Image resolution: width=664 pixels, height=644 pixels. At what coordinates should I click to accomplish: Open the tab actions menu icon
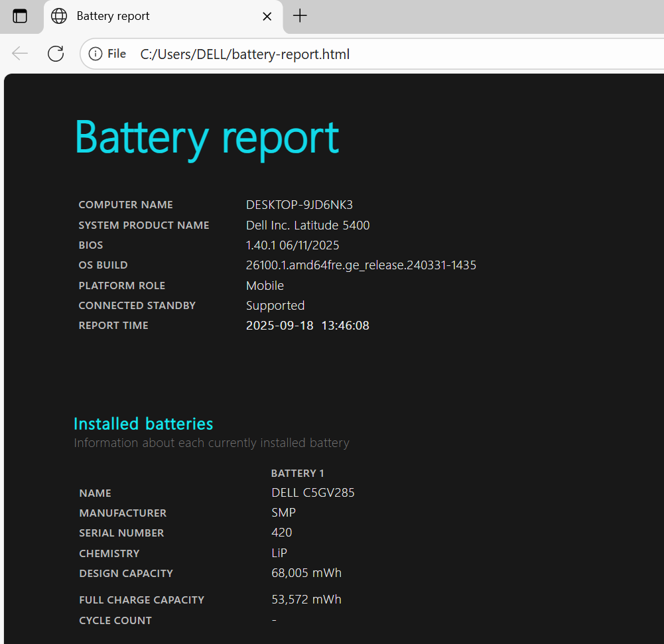tap(20, 16)
